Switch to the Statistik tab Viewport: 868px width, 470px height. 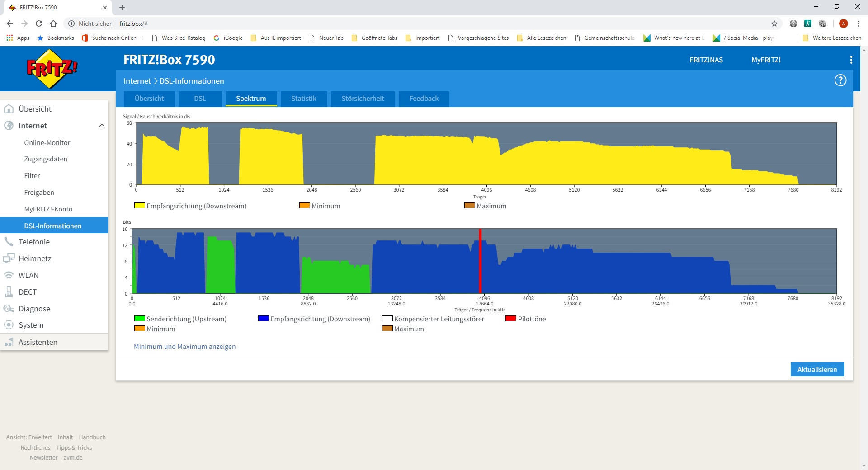pos(304,99)
